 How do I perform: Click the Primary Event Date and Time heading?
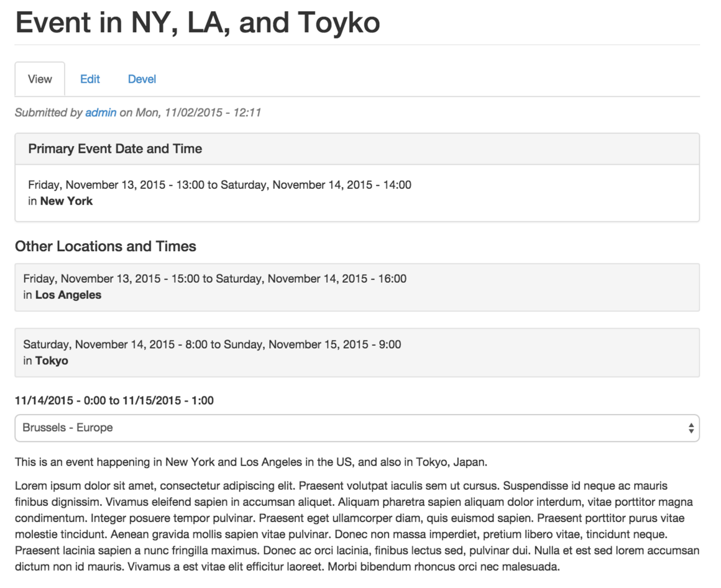pyautogui.click(x=115, y=149)
